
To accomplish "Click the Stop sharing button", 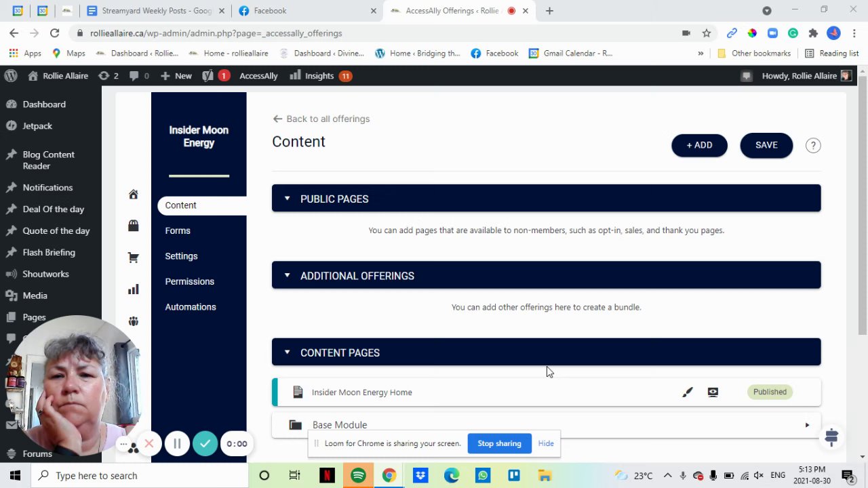I will [x=499, y=444].
